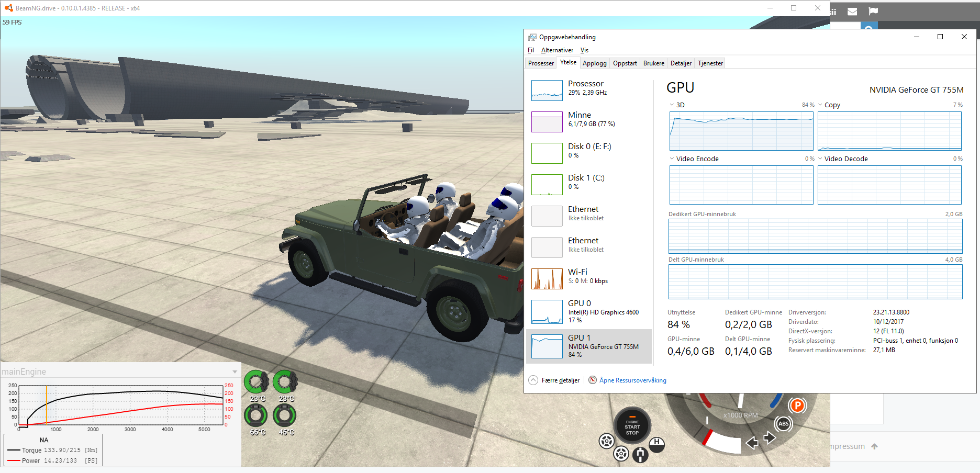Click the wheel icon left of Engine button
980x473 pixels.
(606, 441)
